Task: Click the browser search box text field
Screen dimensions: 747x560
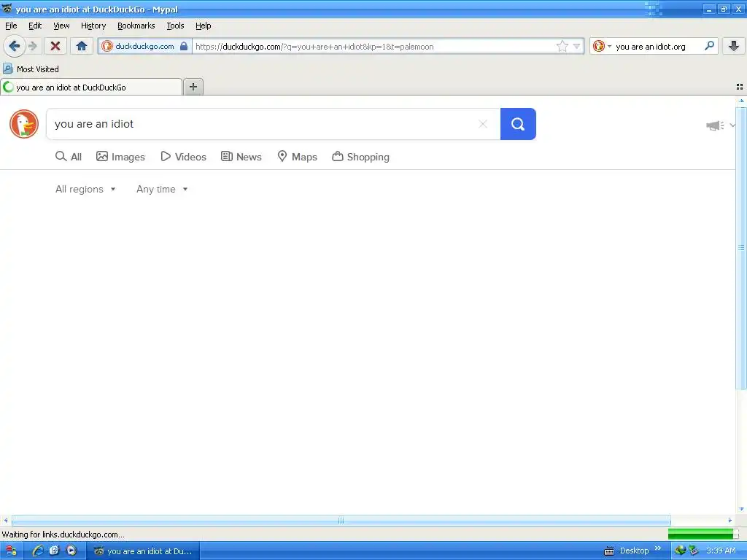Action: click(658, 46)
